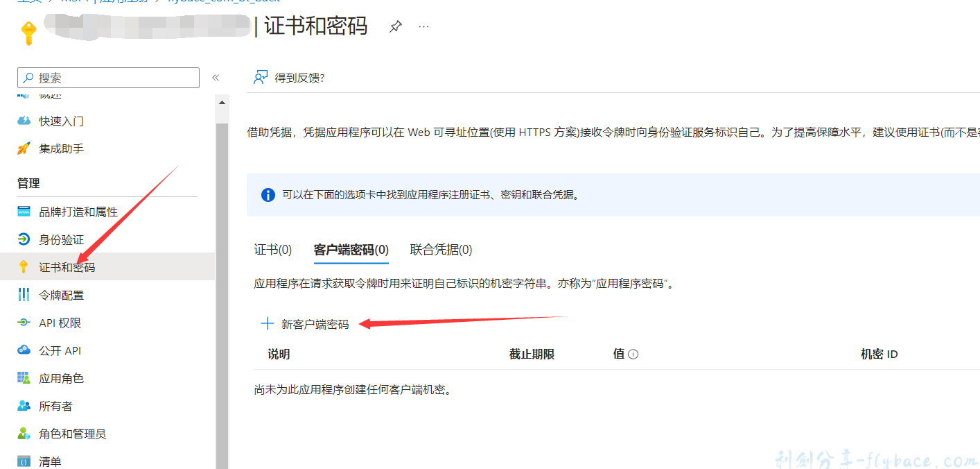Open 所有者 page

point(55,406)
